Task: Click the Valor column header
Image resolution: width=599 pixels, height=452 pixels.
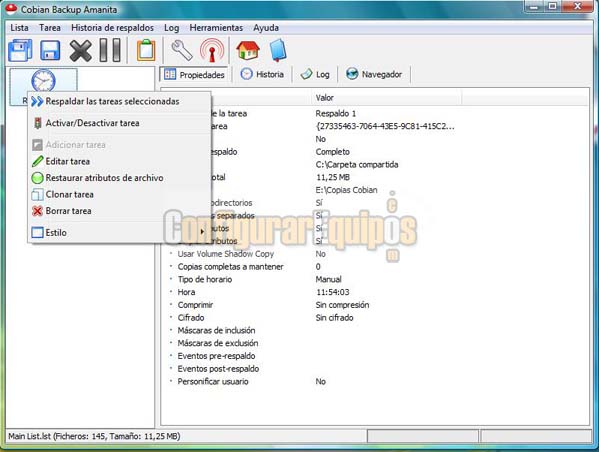Action: [x=387, y=98]
